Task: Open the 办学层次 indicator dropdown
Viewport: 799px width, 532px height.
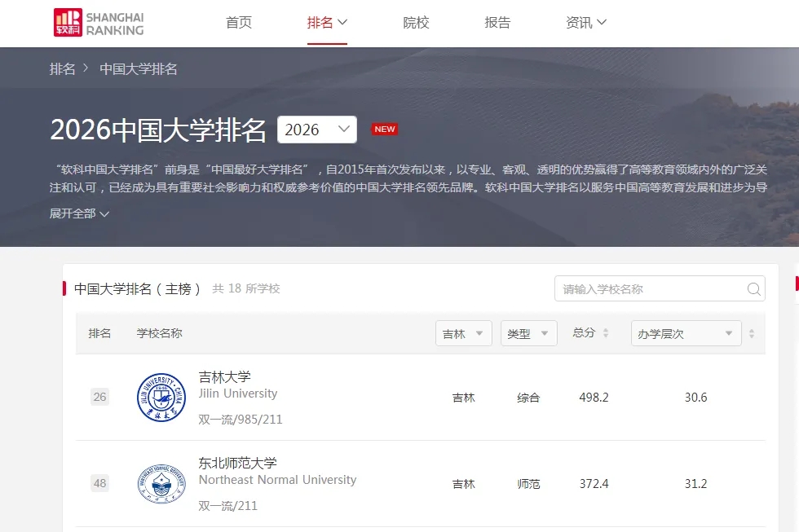Action: [x=685, y=333]
